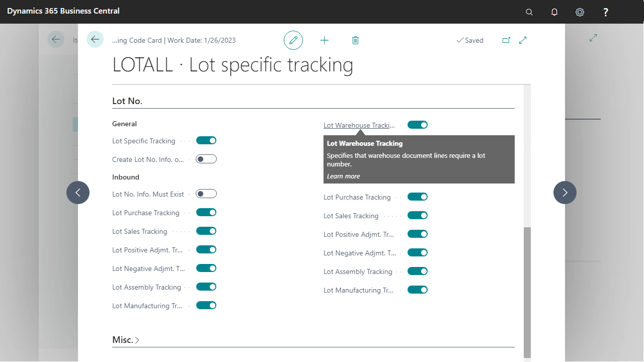Click the back arrow on the tracking code card

click(95, 39)
